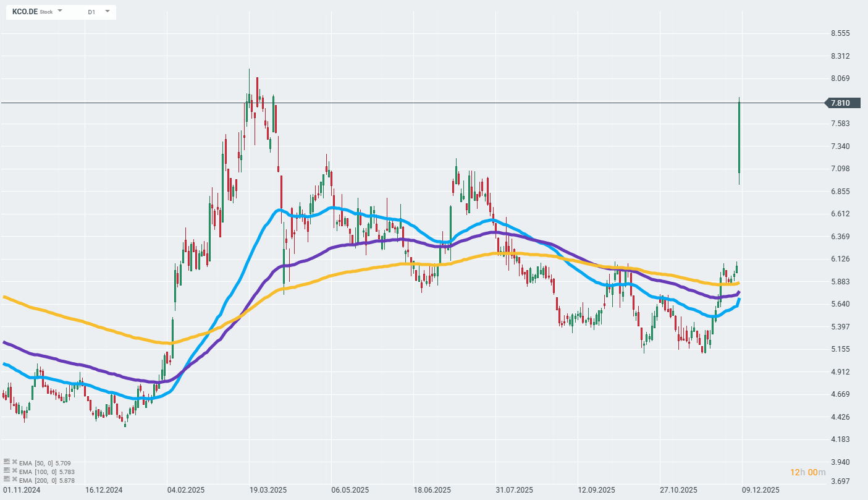This screenshot has width=868, height=500.
Task: Click the 5.883 price axis label
Action: coord(841,282)
